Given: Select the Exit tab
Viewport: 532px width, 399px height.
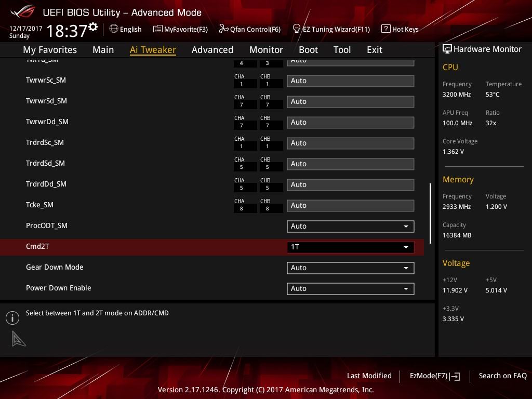Looking at the screenshot, I should [375, 50].
